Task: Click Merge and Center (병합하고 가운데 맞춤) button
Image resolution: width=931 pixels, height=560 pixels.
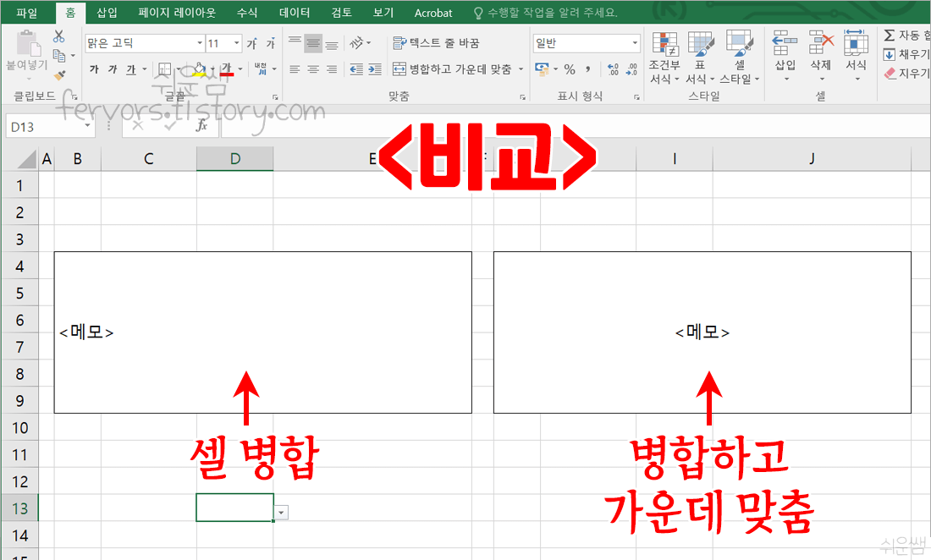Action: point(453,69)
